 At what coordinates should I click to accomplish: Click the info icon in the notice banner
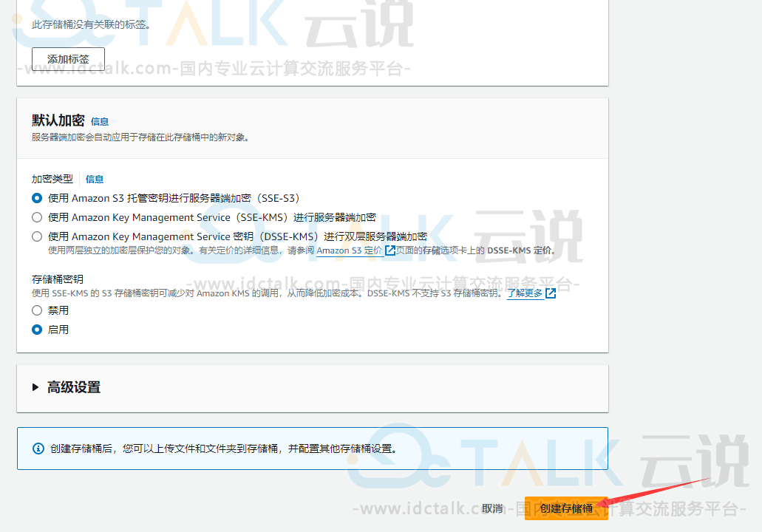(x=38, y=449)
